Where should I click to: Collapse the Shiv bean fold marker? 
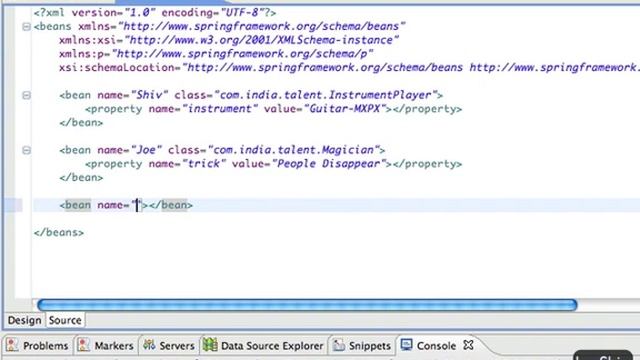click(26, 96)
